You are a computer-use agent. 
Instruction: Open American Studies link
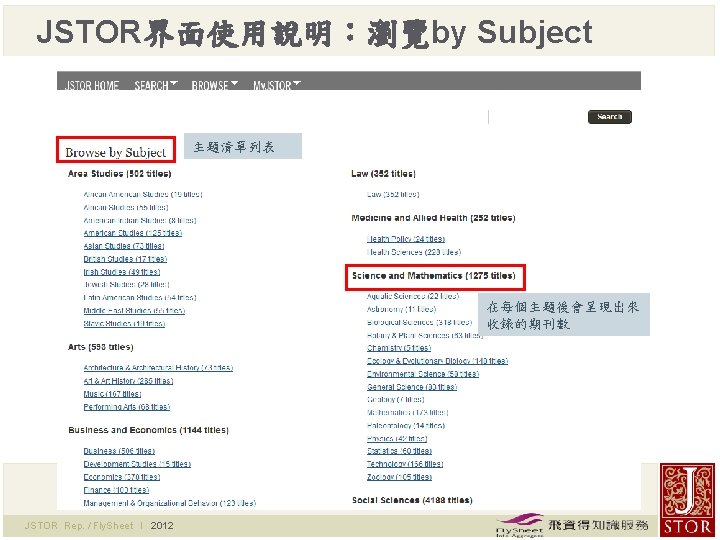coord(133,233)
